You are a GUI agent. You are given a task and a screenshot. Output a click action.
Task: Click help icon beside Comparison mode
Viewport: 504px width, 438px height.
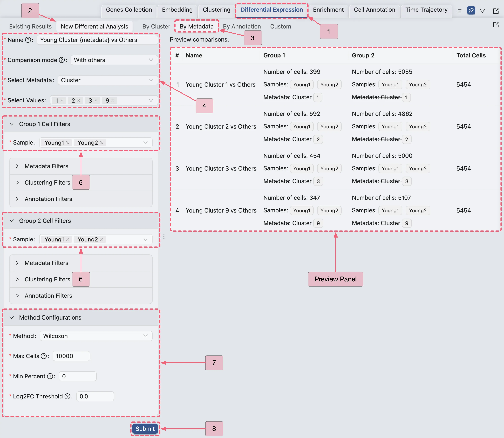click(62, 60)
